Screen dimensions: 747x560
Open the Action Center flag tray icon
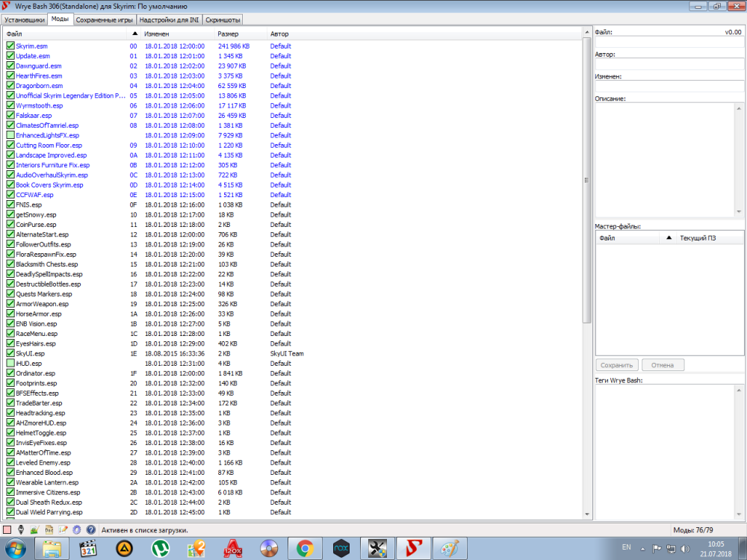click(657, 549)
